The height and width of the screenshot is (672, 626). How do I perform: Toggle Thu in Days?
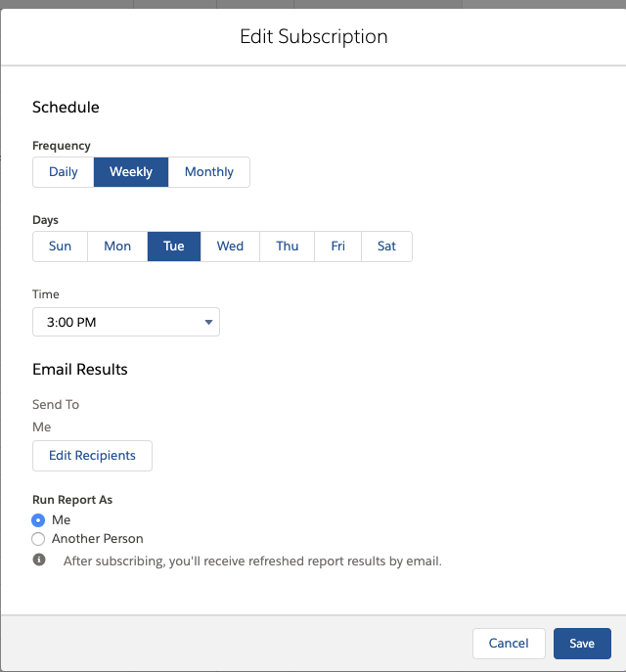[287, 246]
